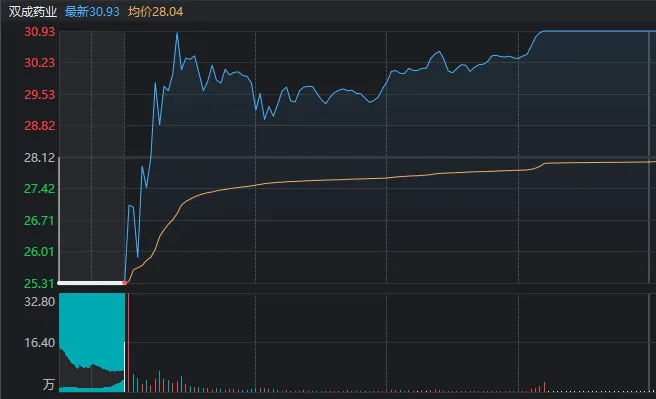Click the 万 volume unit label

pos(49,384)
